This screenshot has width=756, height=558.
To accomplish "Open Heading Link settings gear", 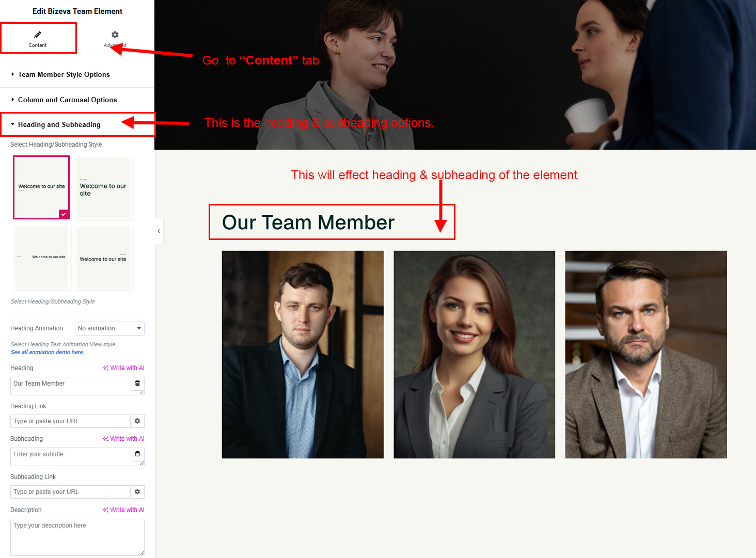I will pos(137,421).
